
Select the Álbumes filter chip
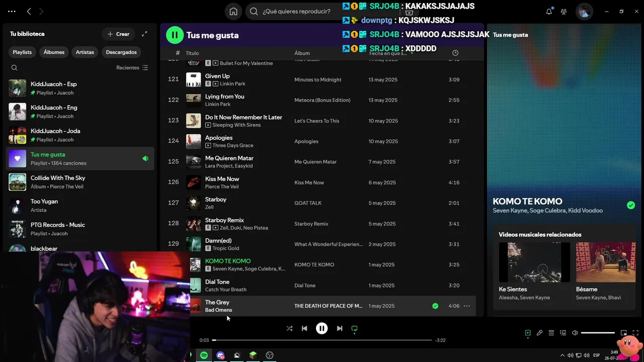[x=54, y=52]
